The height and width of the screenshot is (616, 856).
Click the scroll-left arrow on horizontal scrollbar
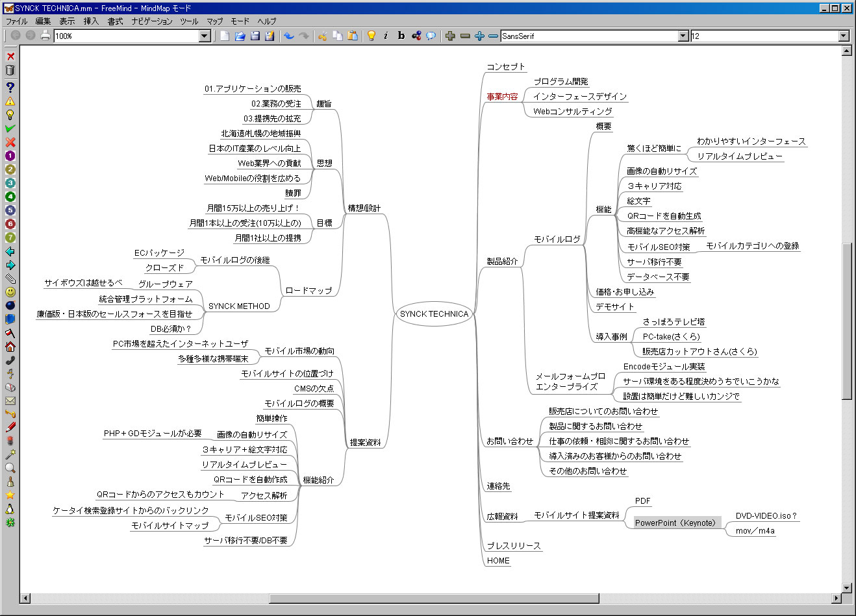(x=25, y=598)
